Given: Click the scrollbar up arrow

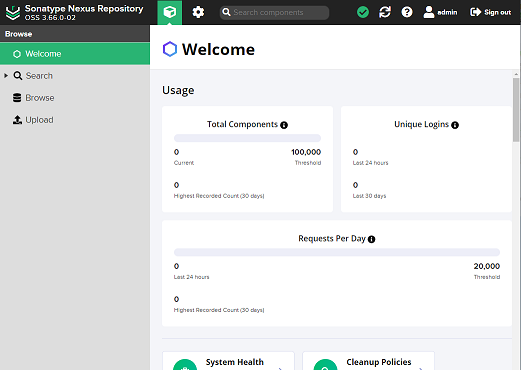Looking at the screenshot, I should [516, 74].
